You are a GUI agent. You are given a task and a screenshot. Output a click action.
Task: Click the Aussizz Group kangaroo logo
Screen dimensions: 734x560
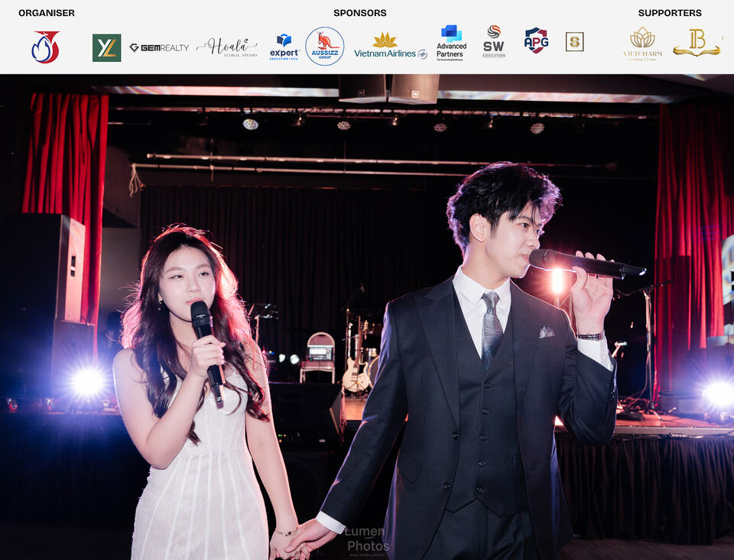325,46
